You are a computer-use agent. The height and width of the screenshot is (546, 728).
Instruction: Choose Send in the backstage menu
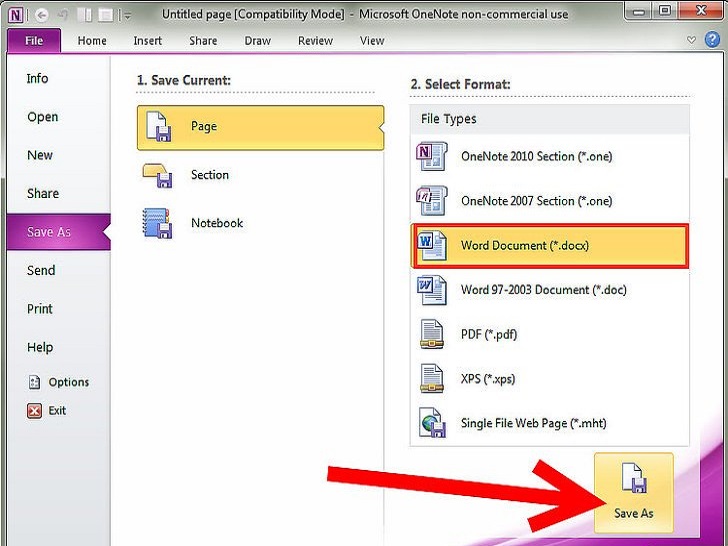[x=41, y=270]
